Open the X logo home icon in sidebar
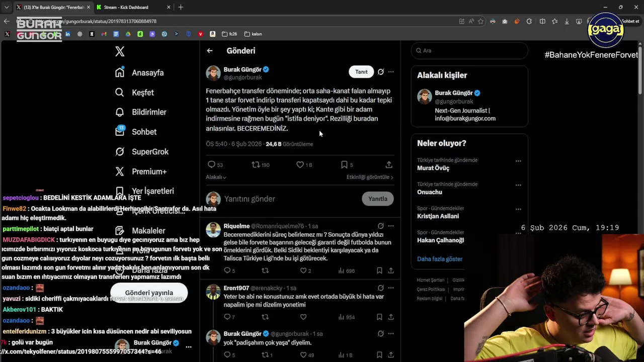 tap(120, 51)
